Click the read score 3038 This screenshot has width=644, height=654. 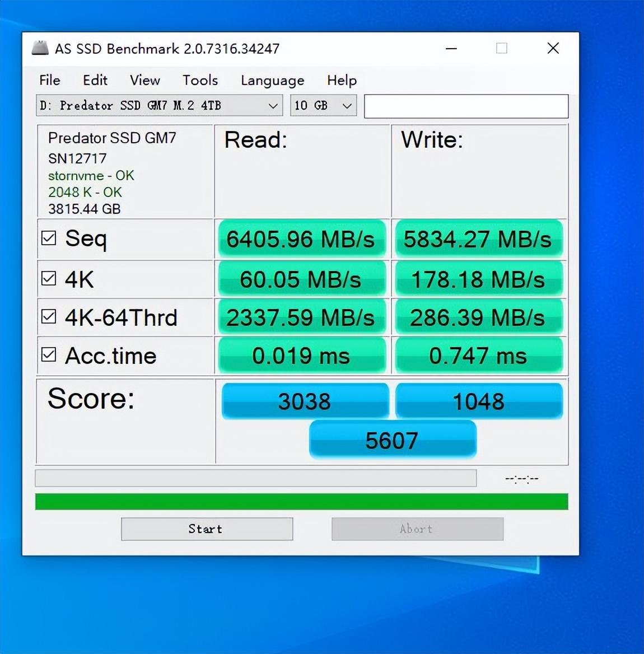[305, 401]
